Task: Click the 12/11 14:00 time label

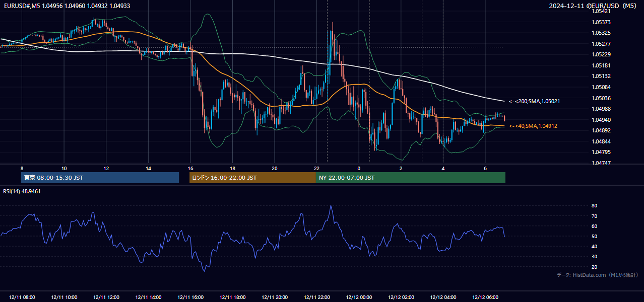Action: point(148,297)
